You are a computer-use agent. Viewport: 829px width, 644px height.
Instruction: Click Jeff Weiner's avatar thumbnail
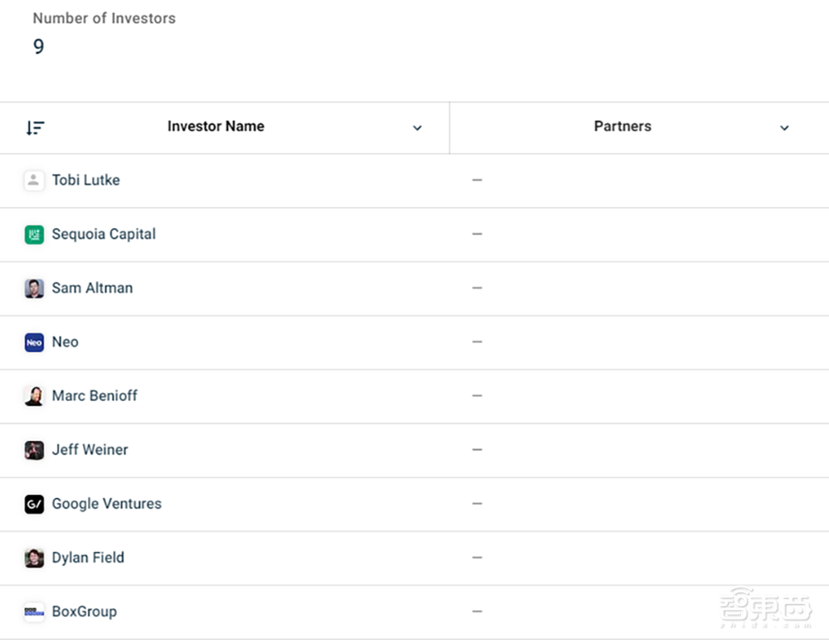pyautogui.click(x=34, y=450)
